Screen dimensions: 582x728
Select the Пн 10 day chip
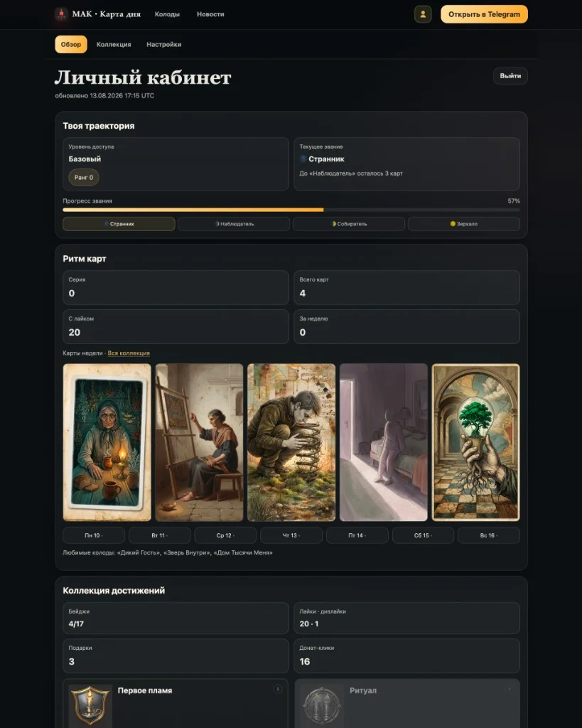94,535
